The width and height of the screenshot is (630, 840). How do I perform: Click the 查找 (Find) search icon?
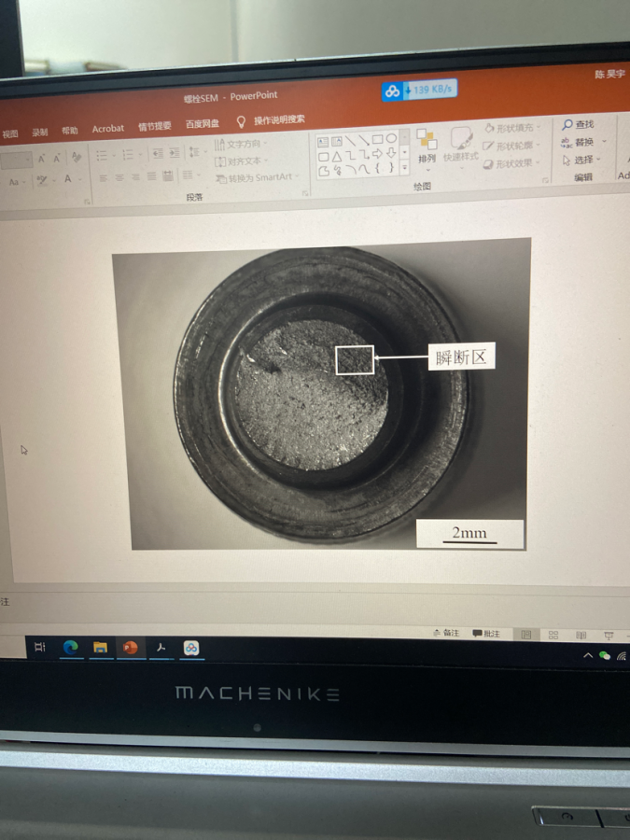(x=567, y=125)
